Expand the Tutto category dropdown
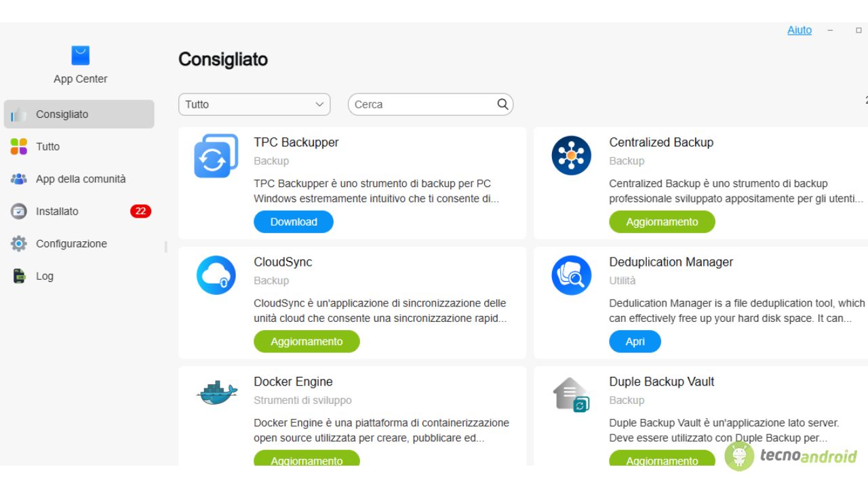This screenshot has width=868, height=488. [254, 104]
